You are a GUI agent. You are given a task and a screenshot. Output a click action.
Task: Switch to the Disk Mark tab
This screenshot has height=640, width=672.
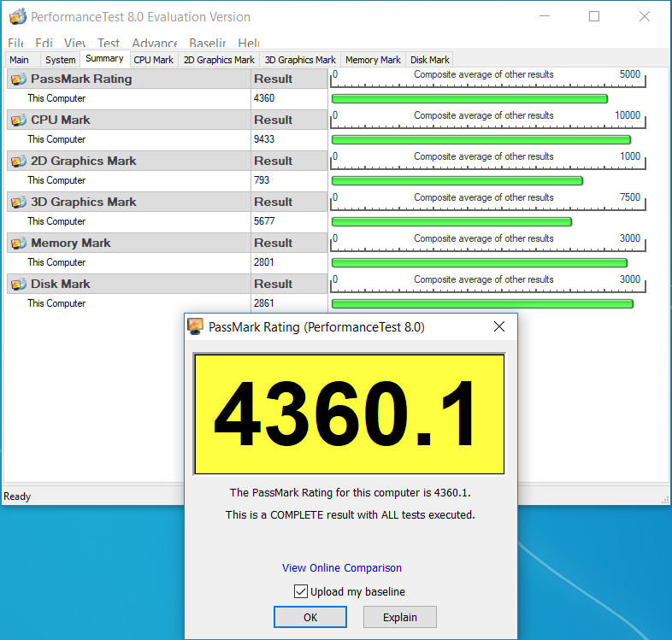430,60
